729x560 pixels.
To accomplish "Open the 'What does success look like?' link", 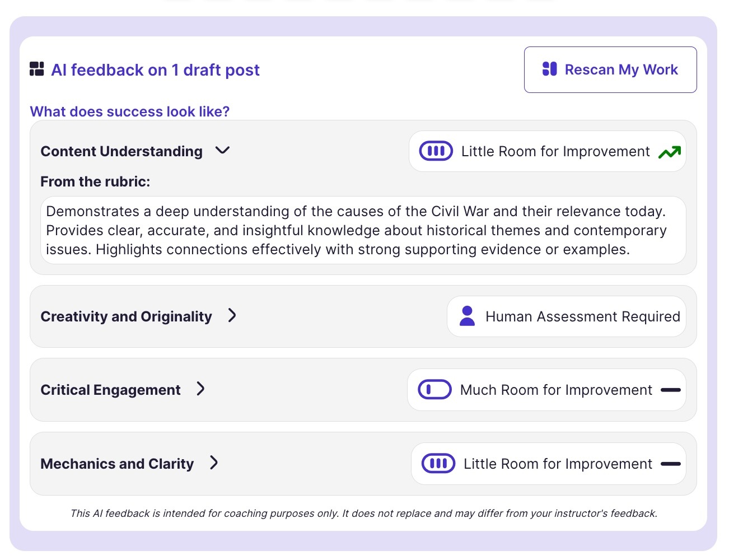I will click(x=130, y=111).
